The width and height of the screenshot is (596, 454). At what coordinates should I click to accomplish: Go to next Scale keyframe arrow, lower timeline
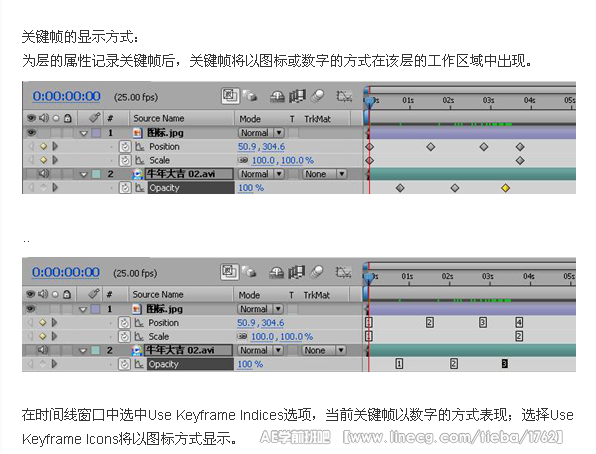tap(55, 336)
